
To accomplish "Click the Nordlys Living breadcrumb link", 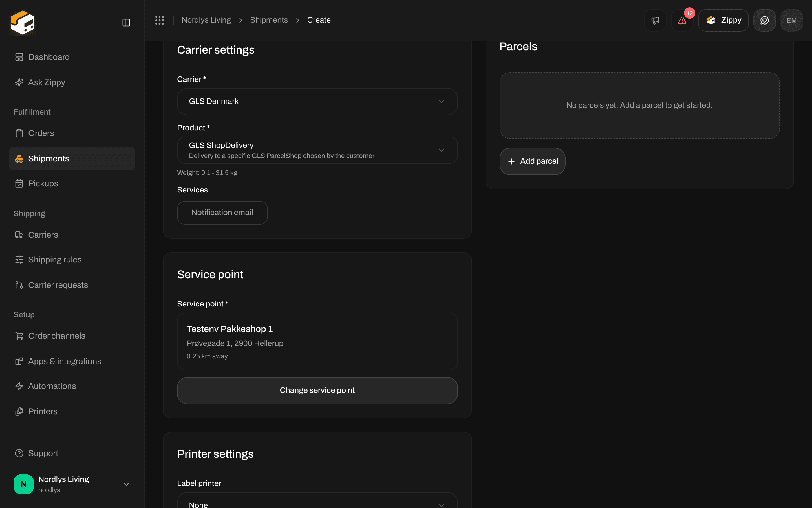I will point(206,20).
